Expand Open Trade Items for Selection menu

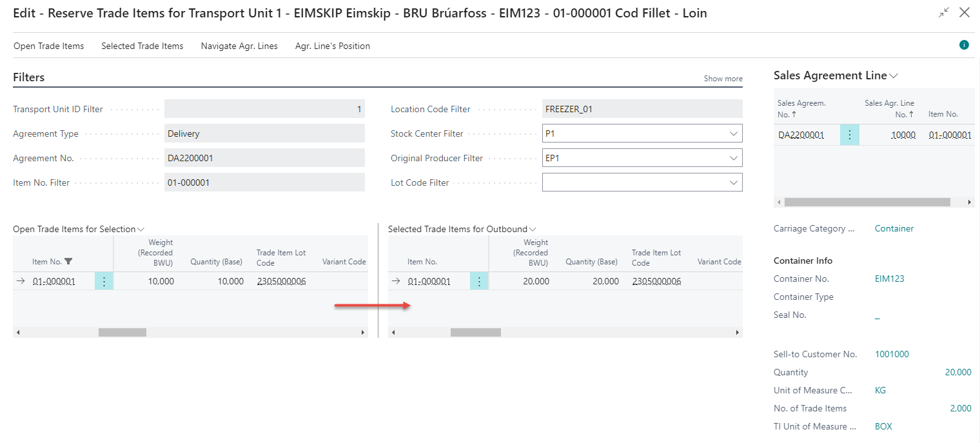pyautogui.click(x=141, y=230)
